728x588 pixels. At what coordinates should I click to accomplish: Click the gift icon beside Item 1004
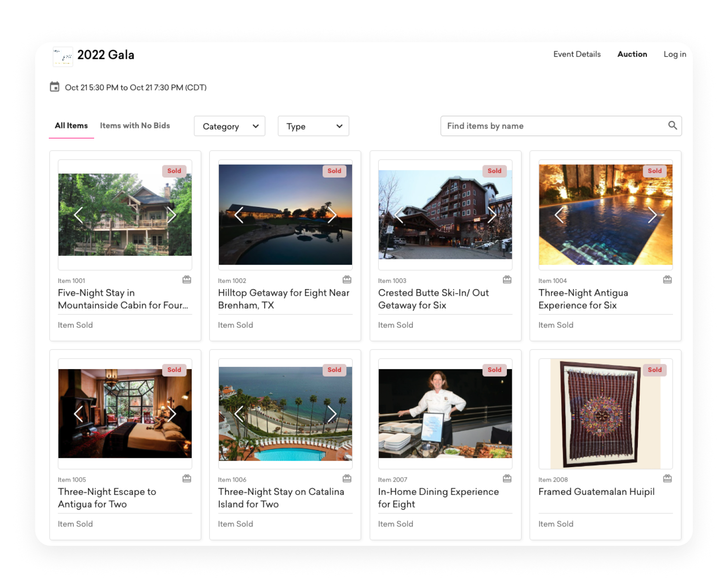point(667,280)
